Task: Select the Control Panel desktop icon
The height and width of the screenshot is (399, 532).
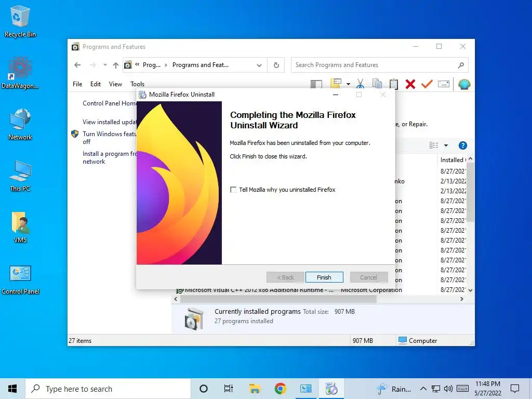Action: click(20, 279)
